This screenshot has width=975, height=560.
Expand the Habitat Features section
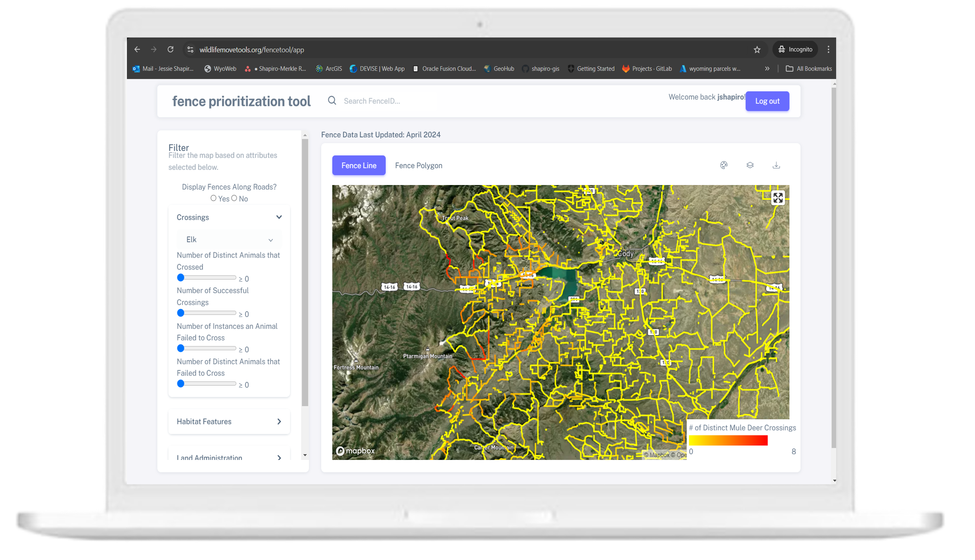(x=229, y=422)
